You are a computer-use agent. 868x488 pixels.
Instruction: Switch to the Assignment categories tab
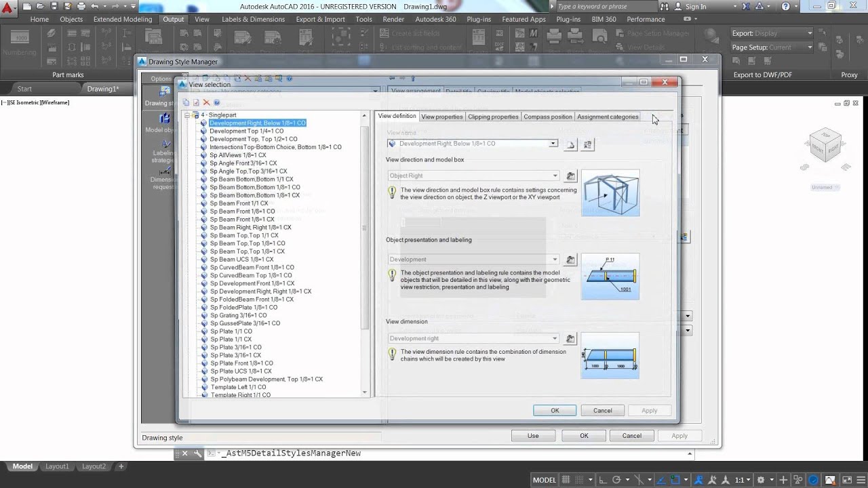[x=608, y=117]
